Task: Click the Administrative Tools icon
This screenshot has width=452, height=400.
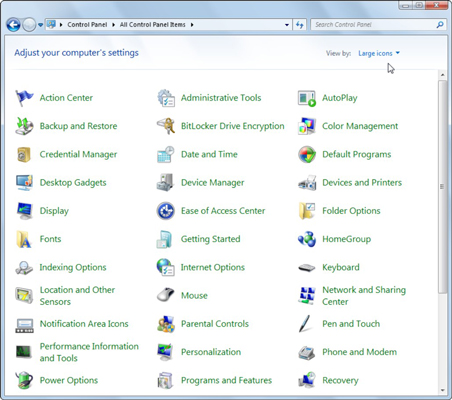Action: tap(166, 98)
